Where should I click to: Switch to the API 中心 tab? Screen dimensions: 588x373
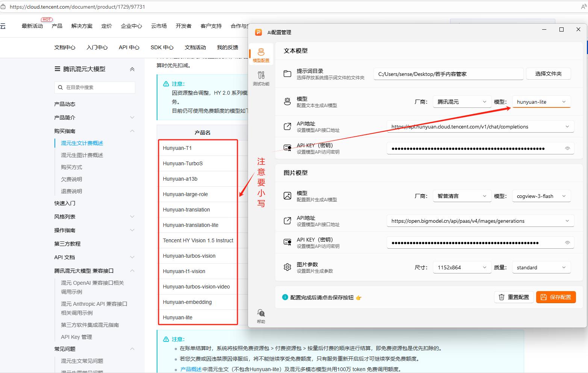[129, 47]
